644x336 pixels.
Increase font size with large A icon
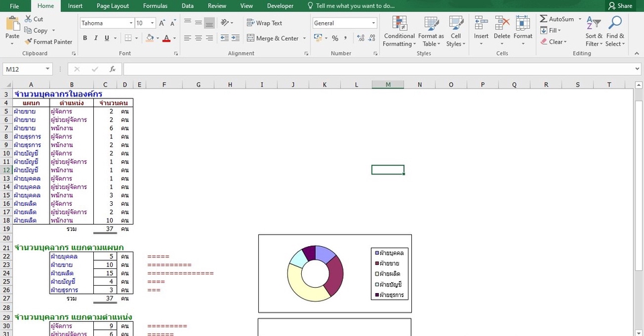[x=162, y=23]
